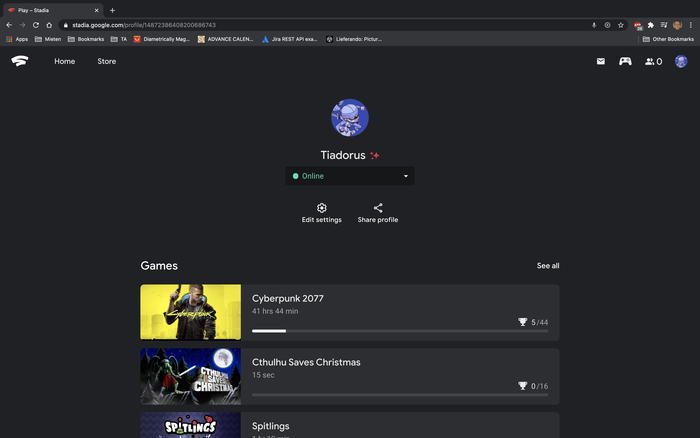700x438 pixels.
Task: Open the Extensions puzzle piece icon
Action: pyautogui.click(x=651, y=25)
